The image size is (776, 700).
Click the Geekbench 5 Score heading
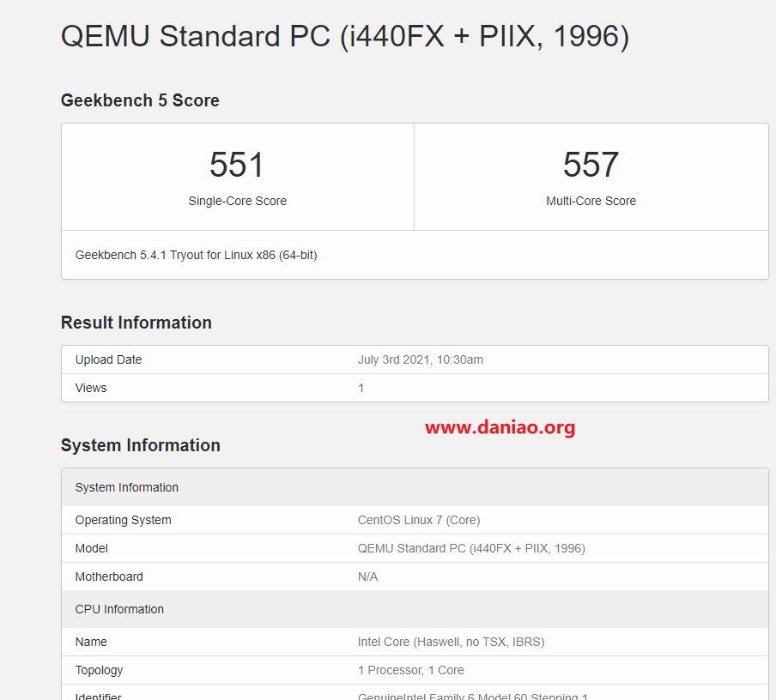pyautogui.click(x=140, y=100)
